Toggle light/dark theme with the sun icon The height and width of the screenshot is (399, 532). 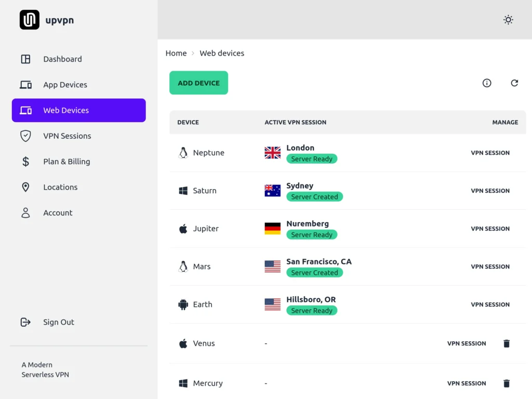point(508,20)
